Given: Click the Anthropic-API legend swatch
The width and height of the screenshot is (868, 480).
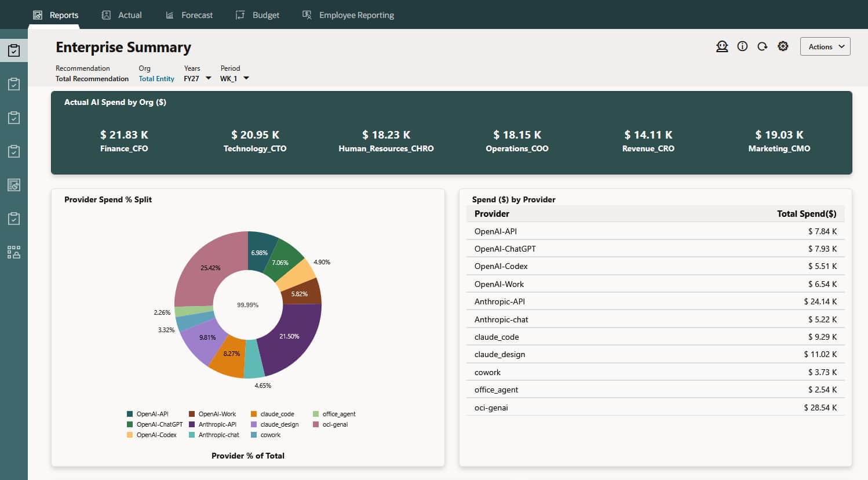Looking at the screenshot, I should coord(192,424).
